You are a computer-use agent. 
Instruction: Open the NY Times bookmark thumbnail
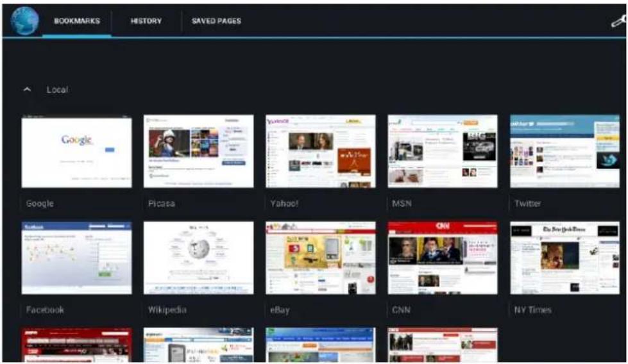point(564,258)
